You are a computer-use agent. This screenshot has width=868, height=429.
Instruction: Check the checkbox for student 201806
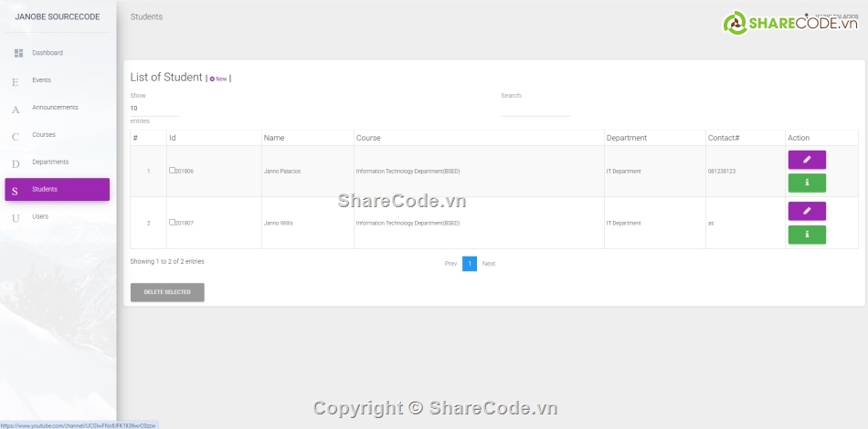tap(172, 171)
